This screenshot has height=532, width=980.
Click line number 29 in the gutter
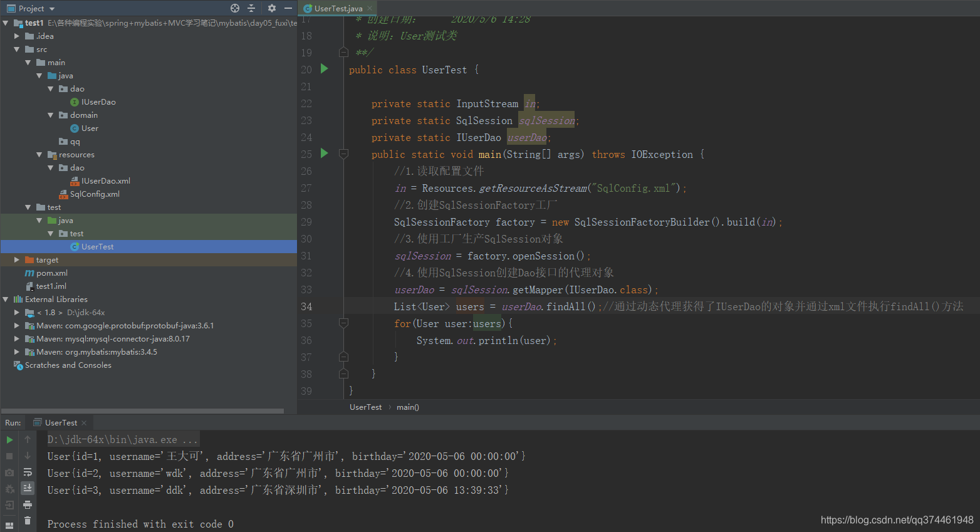click(x=306, y=222)
